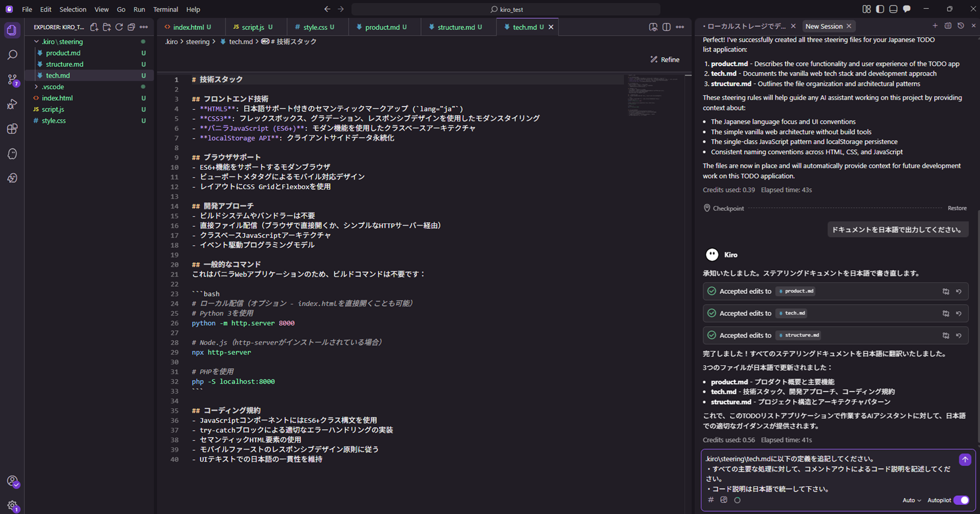Switch to the product.md tab
This screenshot has height=514, width=980.
[384, 27]
